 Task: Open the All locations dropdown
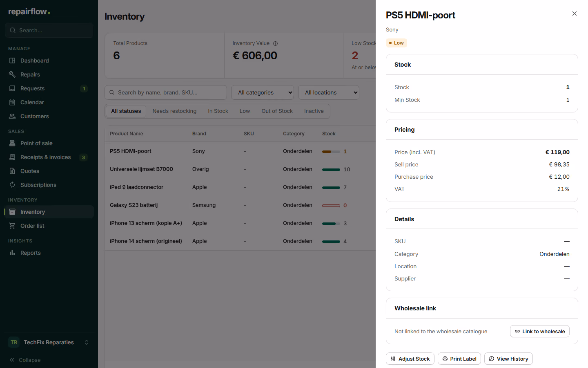(x=329, y=92)
